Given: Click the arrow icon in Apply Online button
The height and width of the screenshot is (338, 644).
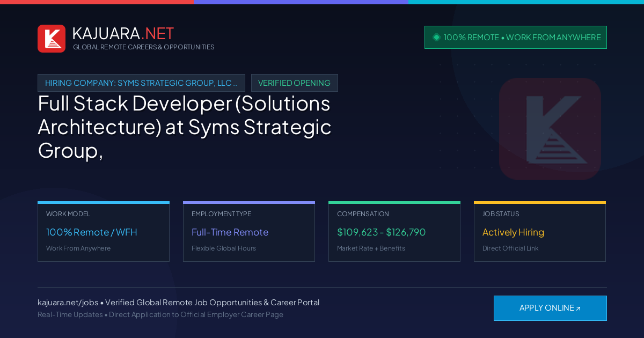Looking at the screenshot, I should coord(578,308).
